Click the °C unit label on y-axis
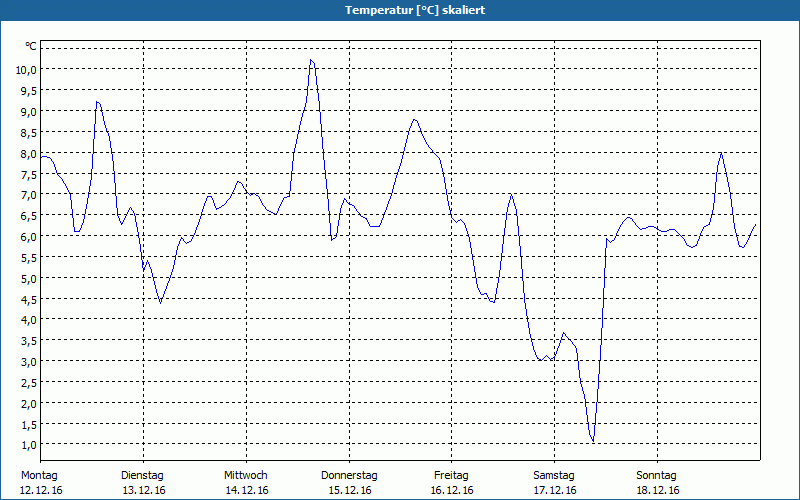This screenshot has height=500, width=800. (31, 46)
